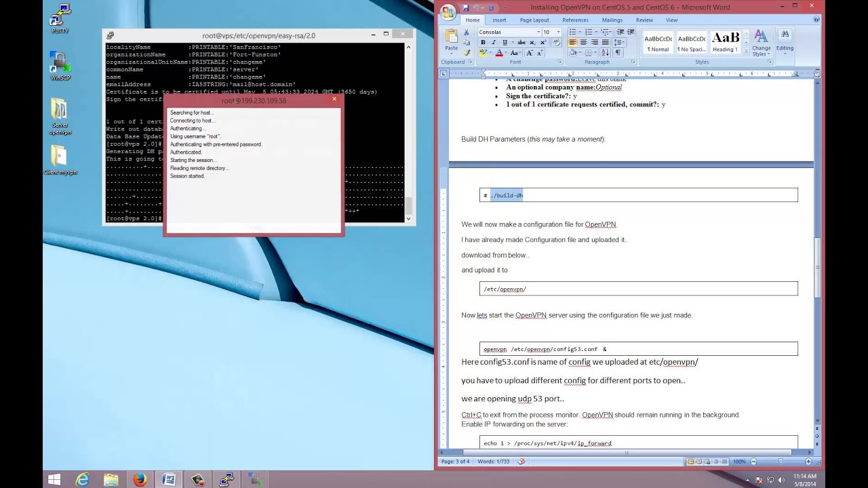Click the font color red A button
The height and width of the screenshot is (488, 868).
click(499, 53)
